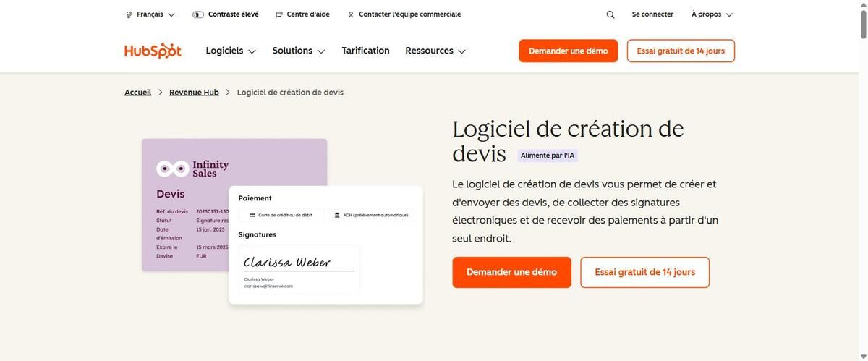Click the Clarissa Weber signature
Screen dimensions: 868x361
coord(287,262)
